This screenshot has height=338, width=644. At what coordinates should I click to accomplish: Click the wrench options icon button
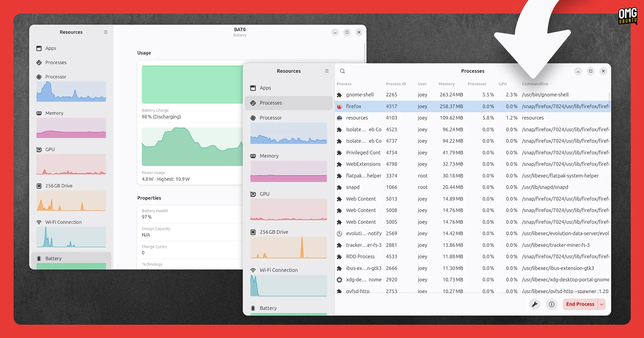535,304
